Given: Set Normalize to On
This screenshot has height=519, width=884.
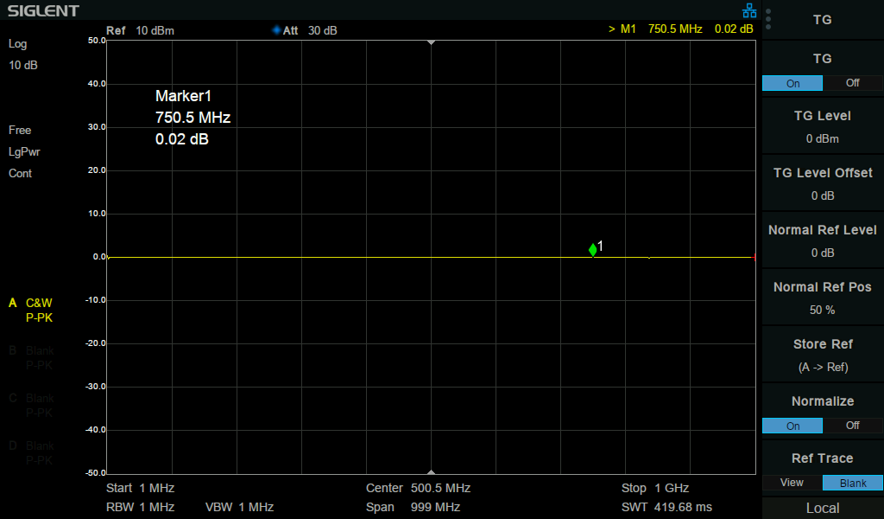Looking at the screenshot, I should tap(792, 426).
